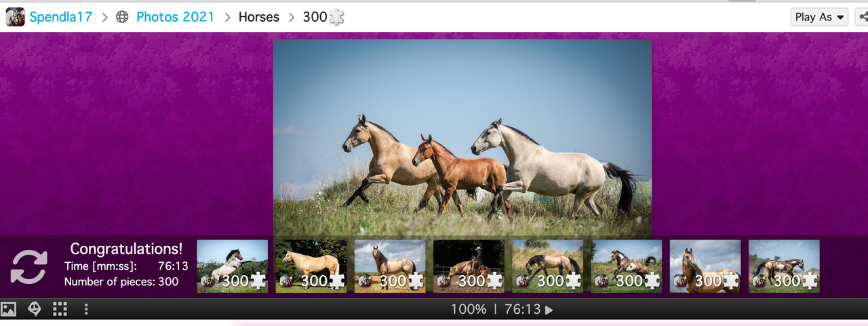Select the Horses breadcrumb item

[259, 17]
